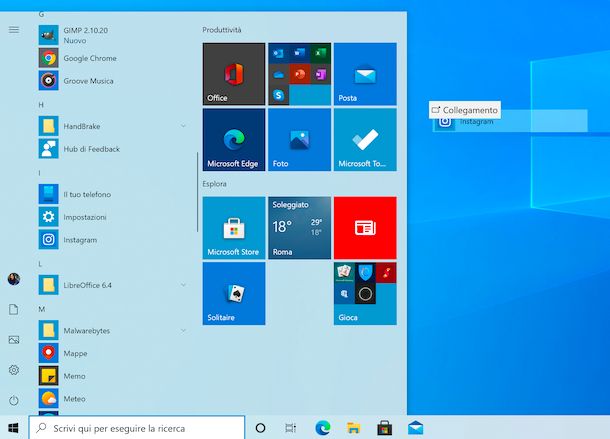Image resolution: width=610 pixels, height=439 pixels.
Task: Click the letter L section header
Action: [x=40, y=264]
